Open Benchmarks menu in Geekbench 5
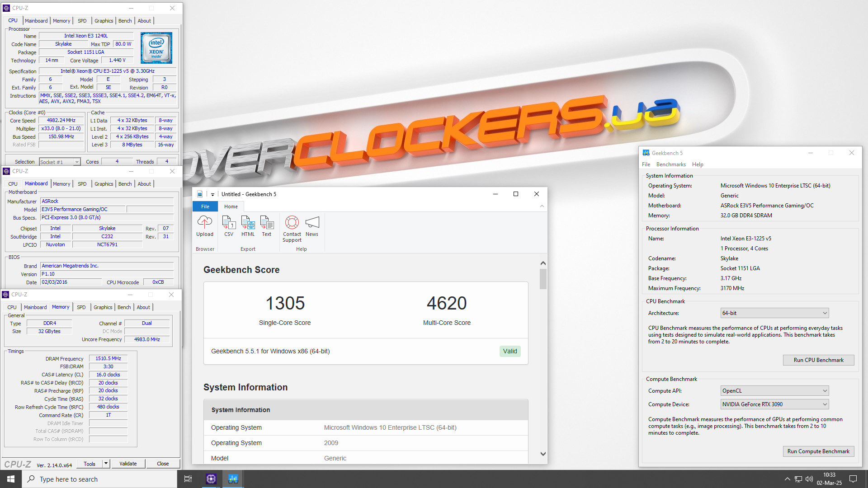This screenshot has width=868, height=488. [x=671, y=164]
